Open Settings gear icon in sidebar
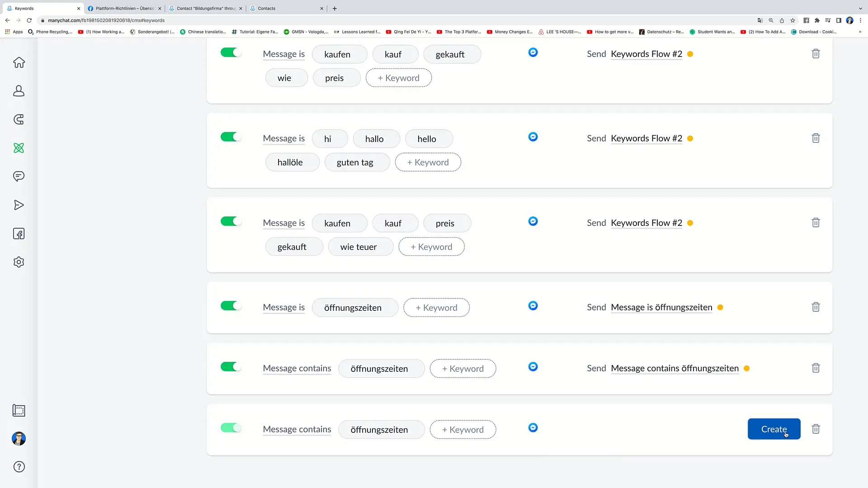This screenshot has height=488, width=868. 19,262
